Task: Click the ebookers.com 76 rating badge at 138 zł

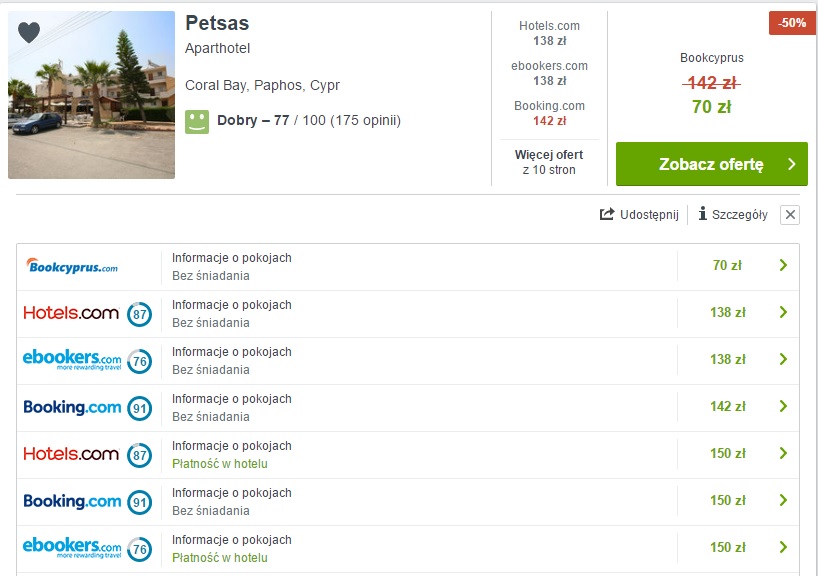Action: [x=140, y=361]
